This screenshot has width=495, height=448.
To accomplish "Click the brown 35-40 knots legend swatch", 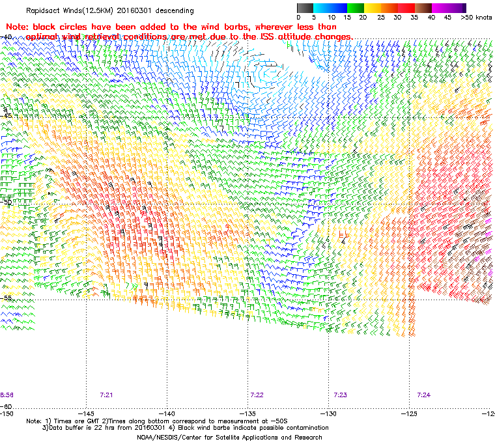I will pos(423,8).
